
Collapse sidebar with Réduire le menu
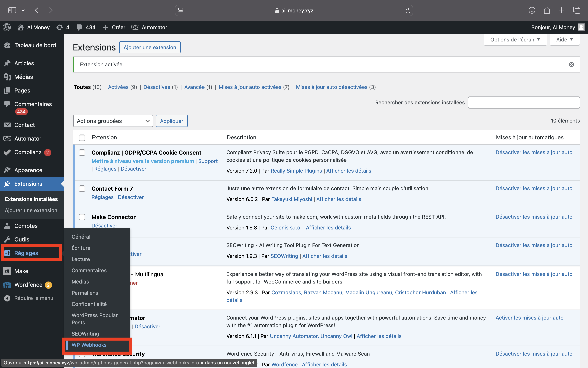(x=32, y=298)
